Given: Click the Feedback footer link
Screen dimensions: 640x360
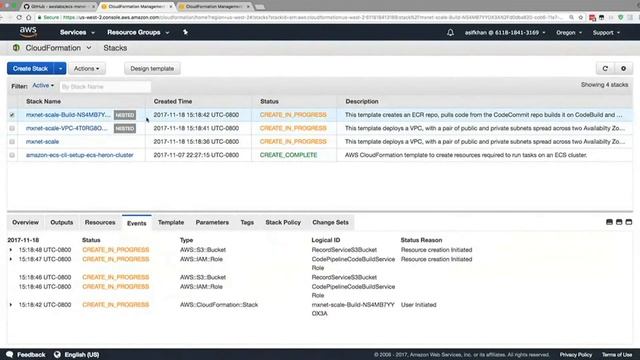Looking at the screenshot, I should pyautogui.click(x=31, y=355).
